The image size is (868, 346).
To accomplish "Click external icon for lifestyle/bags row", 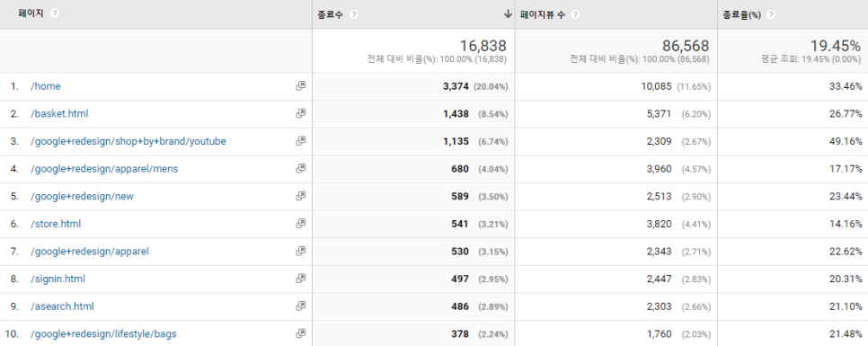I will click(301, 333).
